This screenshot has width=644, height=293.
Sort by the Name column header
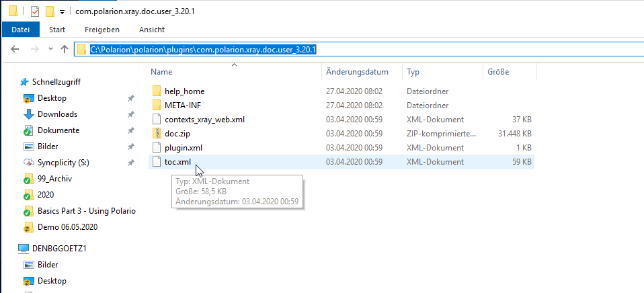point(161,71)
